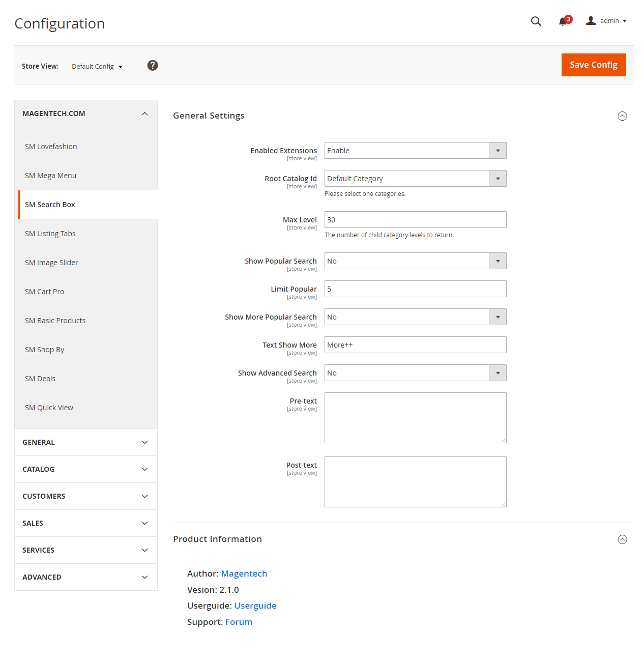The image size is (644, 658).
Task: Expand the SALES sidebar group
Action: [86, 523]
